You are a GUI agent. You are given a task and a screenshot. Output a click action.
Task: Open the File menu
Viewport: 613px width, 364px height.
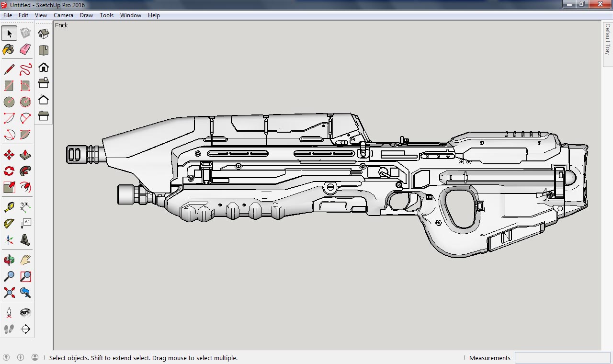(x=8, y=15)
